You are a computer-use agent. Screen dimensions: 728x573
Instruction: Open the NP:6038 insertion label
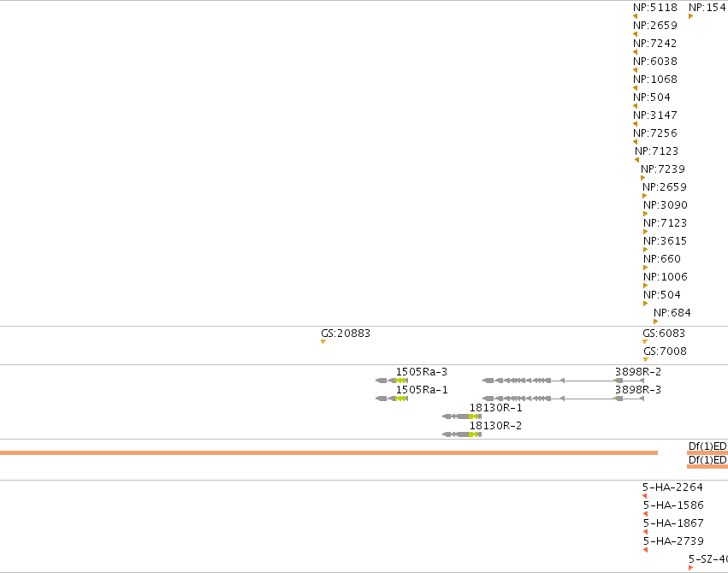[655, 62]
